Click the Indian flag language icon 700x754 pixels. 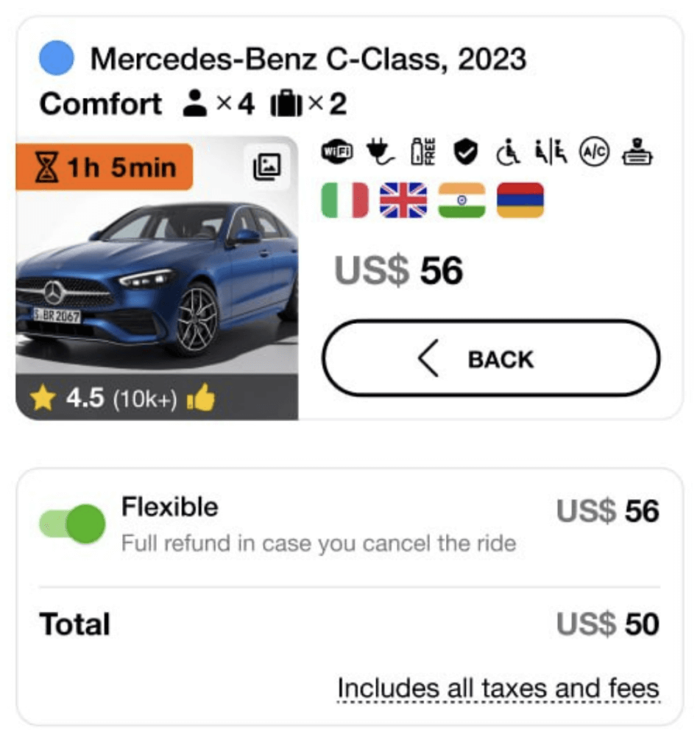pos(462,200)
